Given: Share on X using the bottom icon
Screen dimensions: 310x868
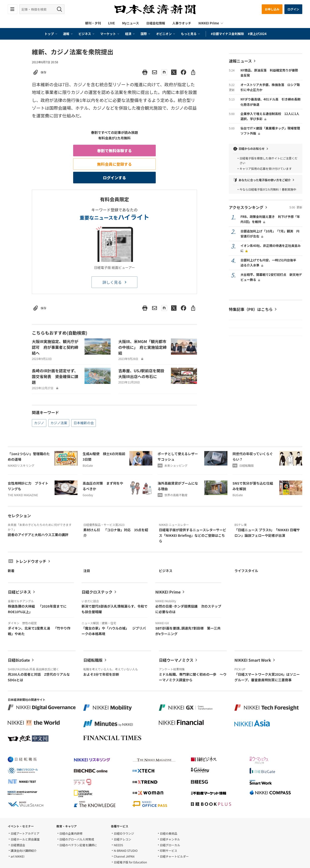Looking at the screenshot, I should 174,308.
